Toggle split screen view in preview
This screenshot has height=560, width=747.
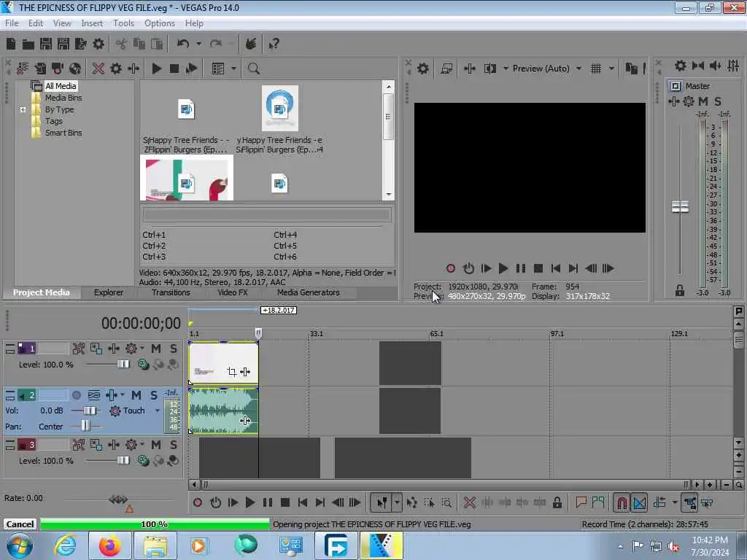pyautogui.click(x=489, y=69)
